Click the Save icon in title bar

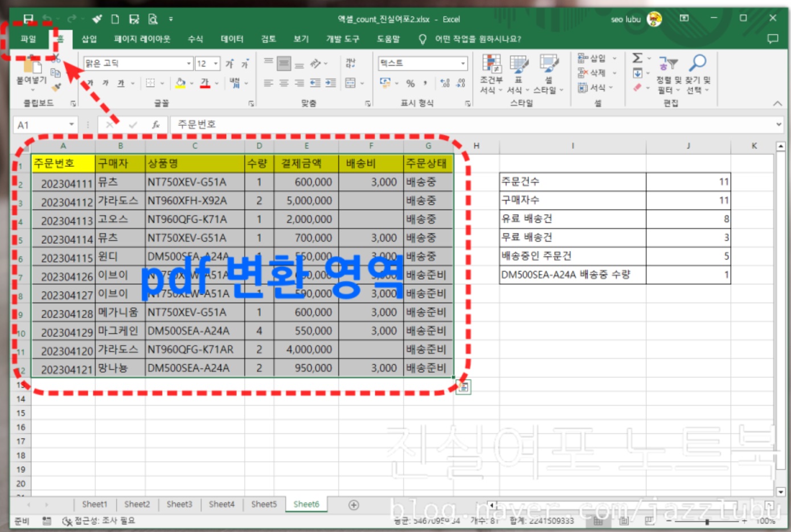click(28, 19)
